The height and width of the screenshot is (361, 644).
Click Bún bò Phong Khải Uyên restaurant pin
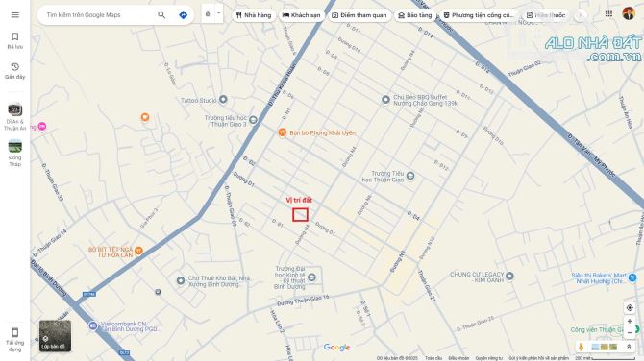(x=282, y=132)
